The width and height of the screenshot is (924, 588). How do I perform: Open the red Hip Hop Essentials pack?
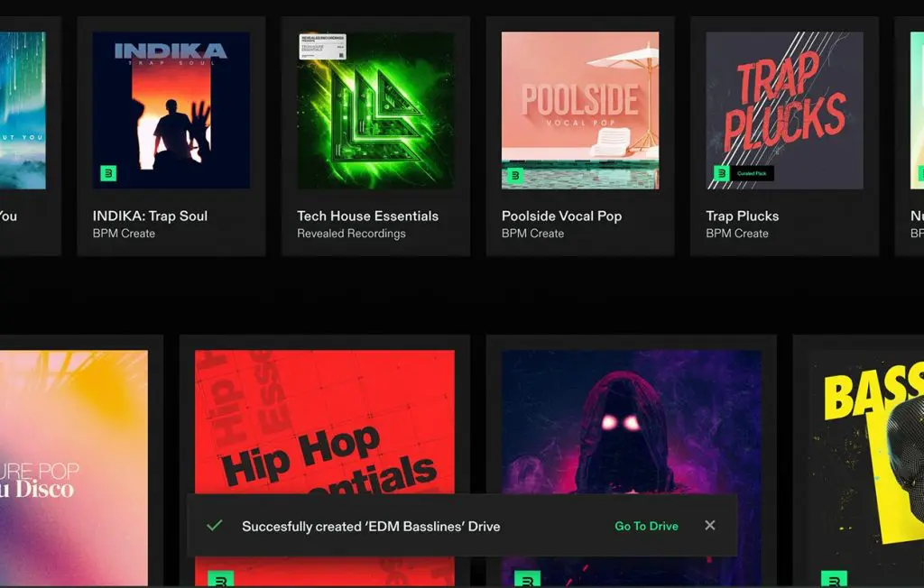click(x=324, y=422)
